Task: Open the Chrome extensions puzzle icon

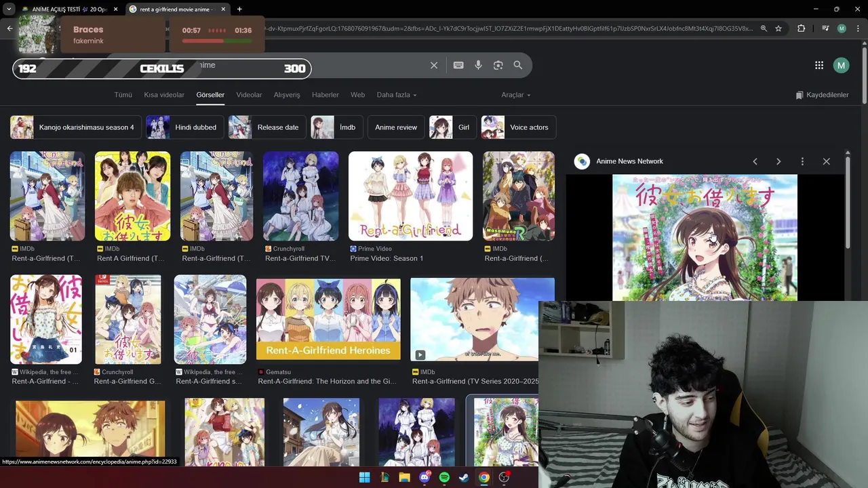Action: click(801, 28)
